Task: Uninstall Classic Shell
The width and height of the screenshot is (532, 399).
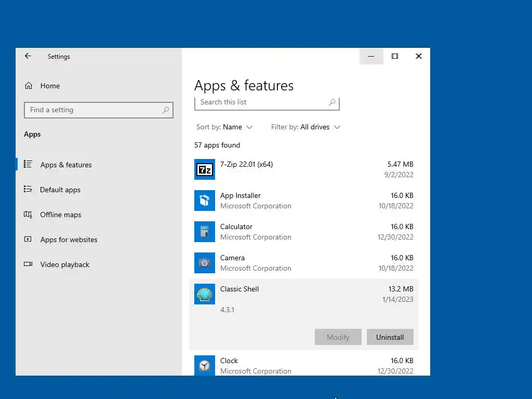Action: point(390,337)
